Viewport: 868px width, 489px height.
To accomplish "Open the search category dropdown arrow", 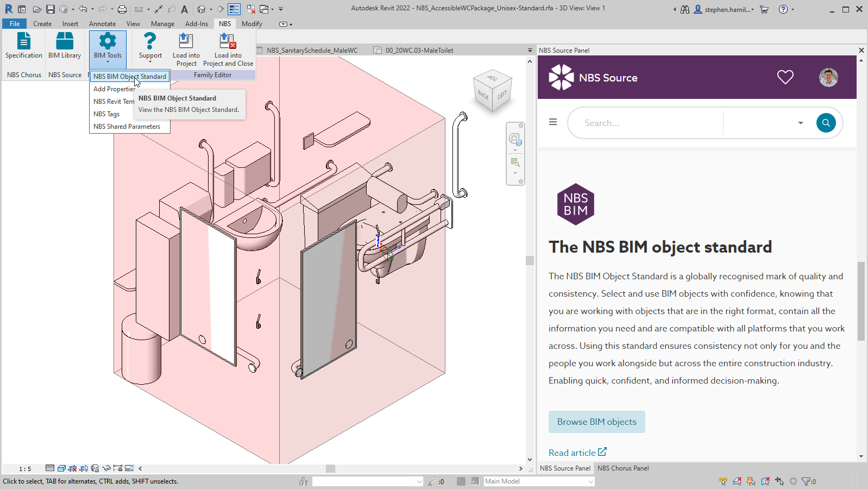I will click(x=800, y=123).
